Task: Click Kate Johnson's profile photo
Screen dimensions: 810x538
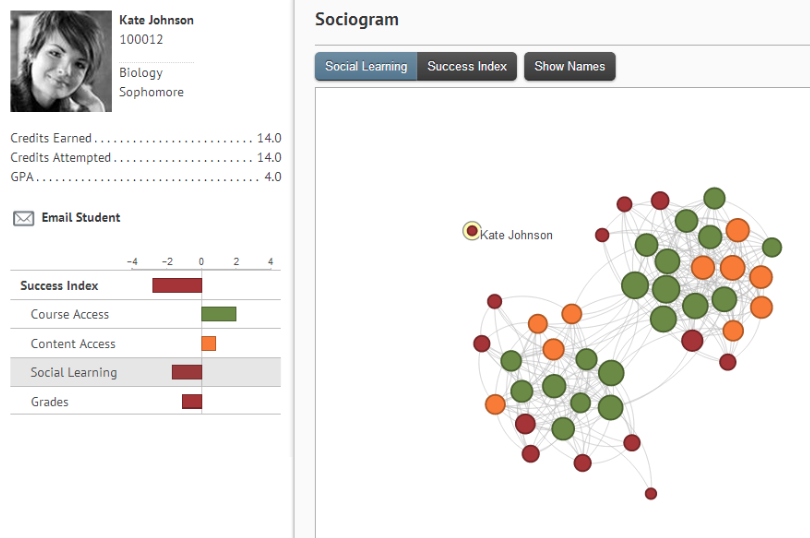Action: pos(61,61)
